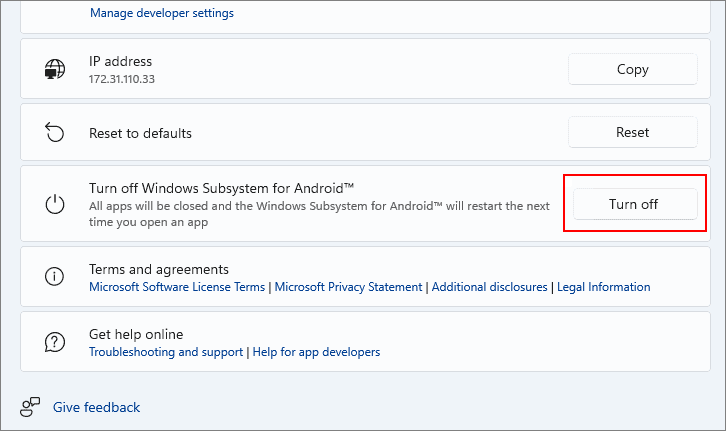Viewport: 726px width, 431px height.
Task: Click the Terms and agreements heading
Action: coord(159,269)
